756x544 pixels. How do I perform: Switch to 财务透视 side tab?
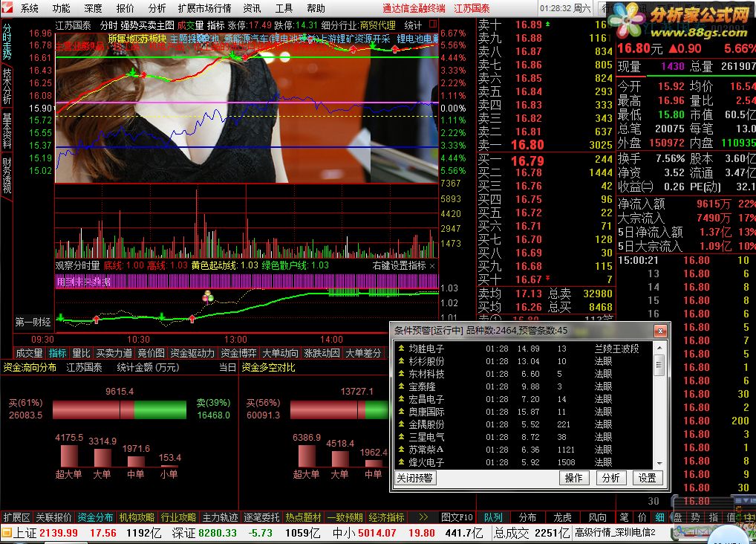click(7, 175)
